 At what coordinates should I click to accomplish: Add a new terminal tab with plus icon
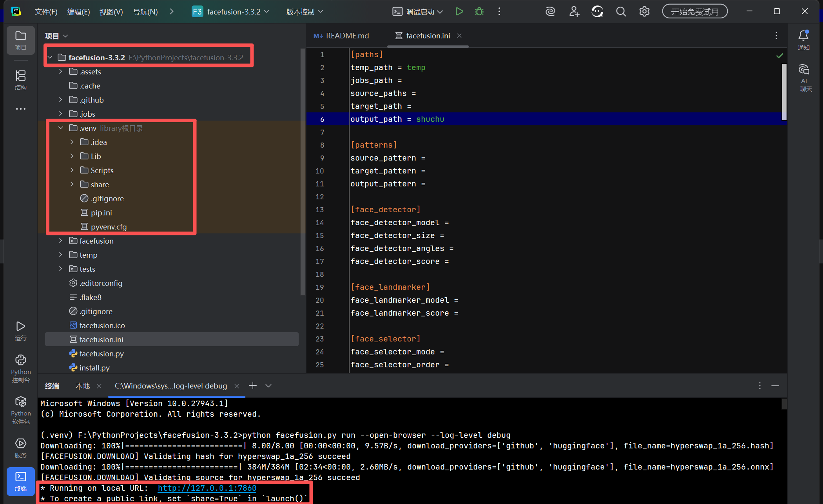pos(253,386)
